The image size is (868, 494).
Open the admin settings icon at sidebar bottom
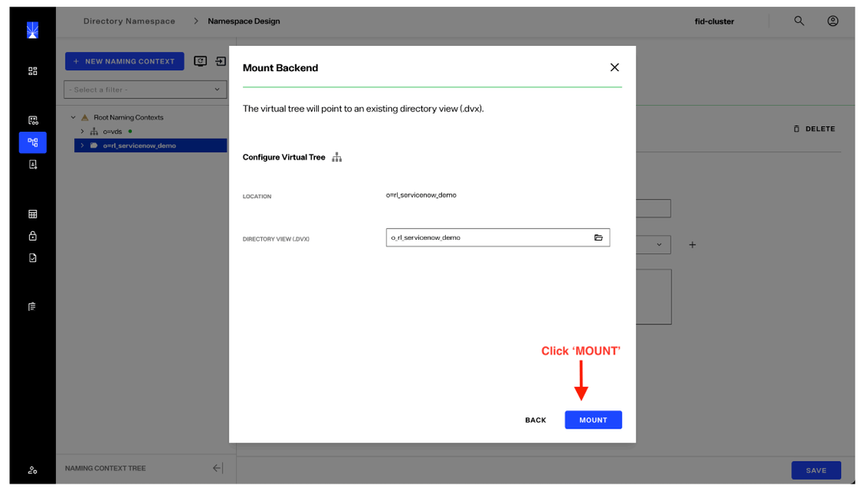(32, 470)
